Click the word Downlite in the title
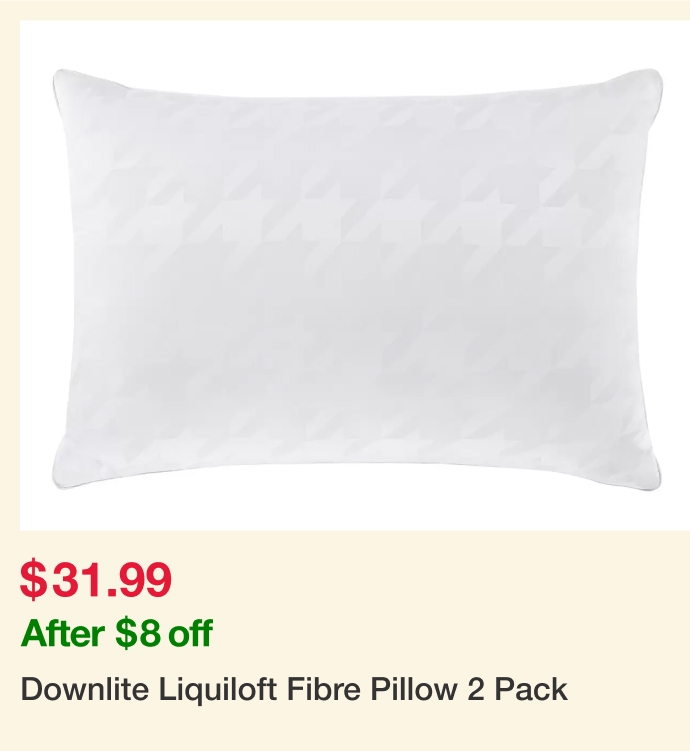The height and width of the screenshot is (751, 690). coord(85,689)
